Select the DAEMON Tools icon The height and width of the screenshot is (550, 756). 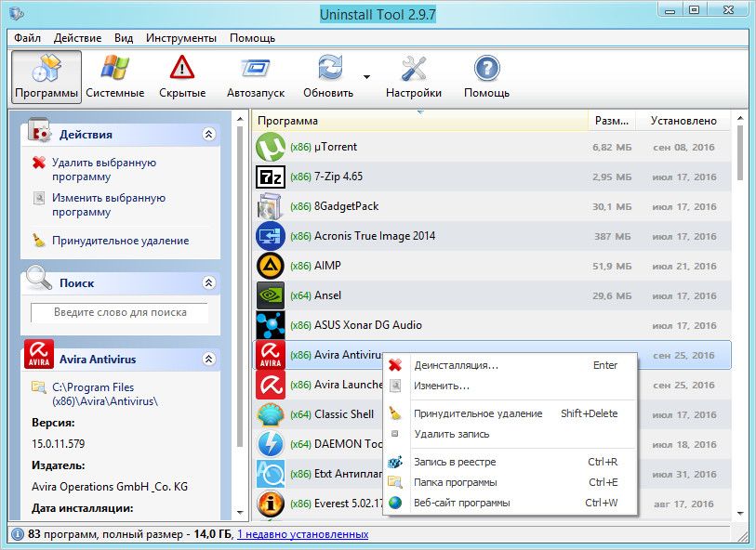click(x=270, y=444)
